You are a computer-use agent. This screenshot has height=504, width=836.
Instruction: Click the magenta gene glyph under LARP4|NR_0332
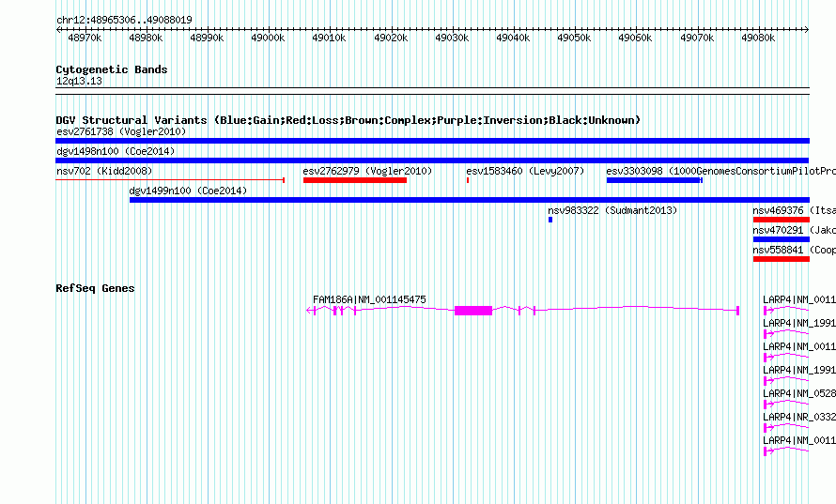click(786, 428)
